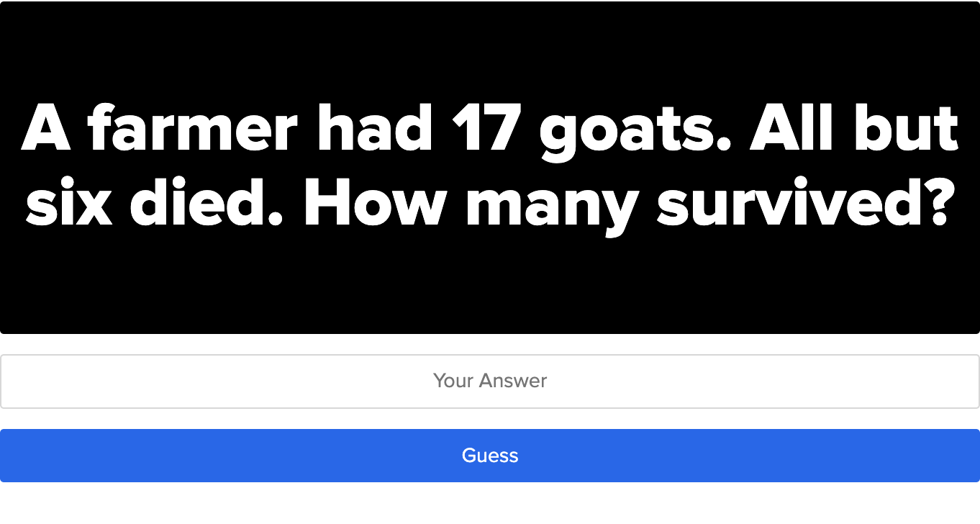Click the black goat riddle question card
Image resolution: width=980 pixels, height=524 pixels.
click(489, 168)
